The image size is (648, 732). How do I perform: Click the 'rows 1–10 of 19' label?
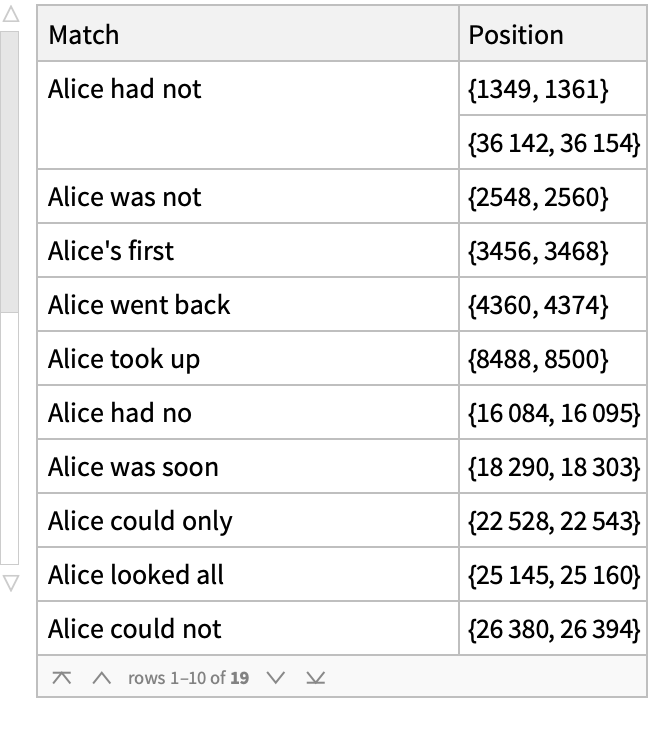point(189,678)
